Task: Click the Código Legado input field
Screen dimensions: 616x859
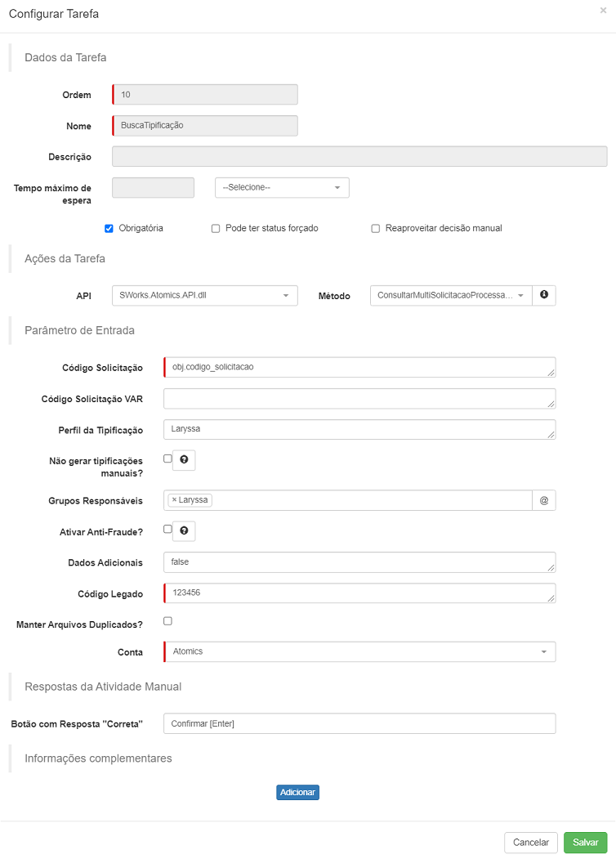Action: pyautogui.click(x=359, y=593)
